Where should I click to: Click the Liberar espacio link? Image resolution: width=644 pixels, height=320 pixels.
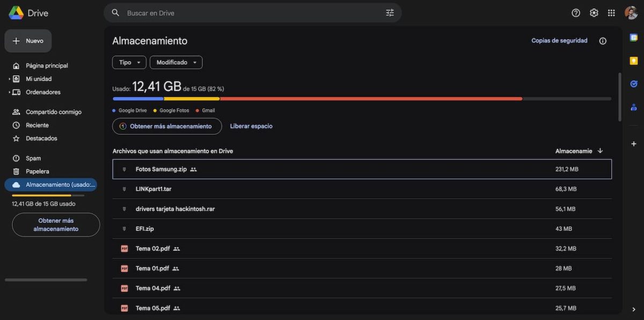point(251,126)
